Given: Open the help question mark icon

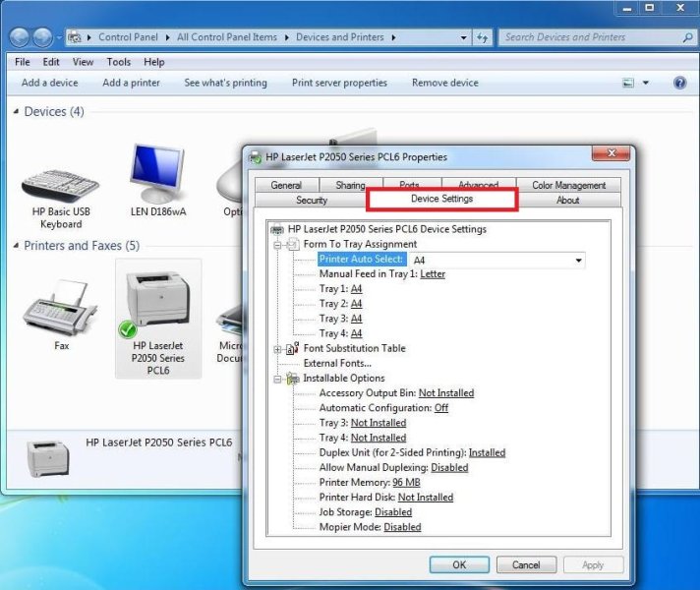Looking at the screenshot, I should (680, 83).
